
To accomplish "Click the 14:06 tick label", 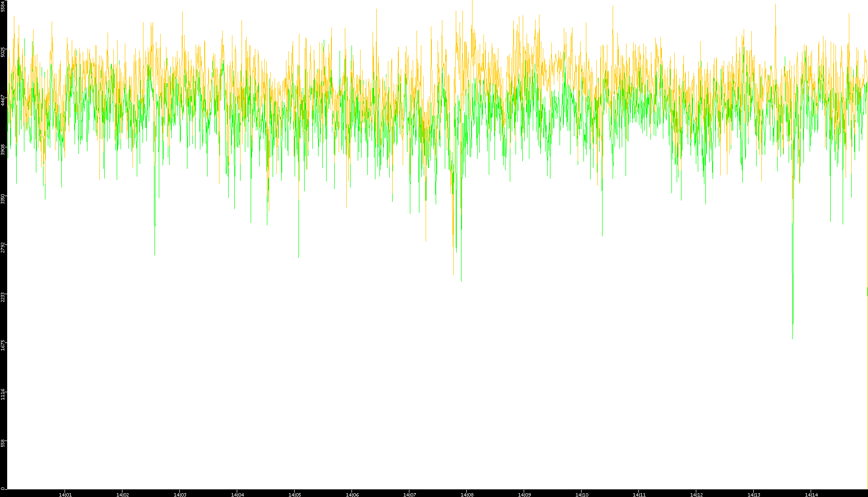I will tap(352, 495).
